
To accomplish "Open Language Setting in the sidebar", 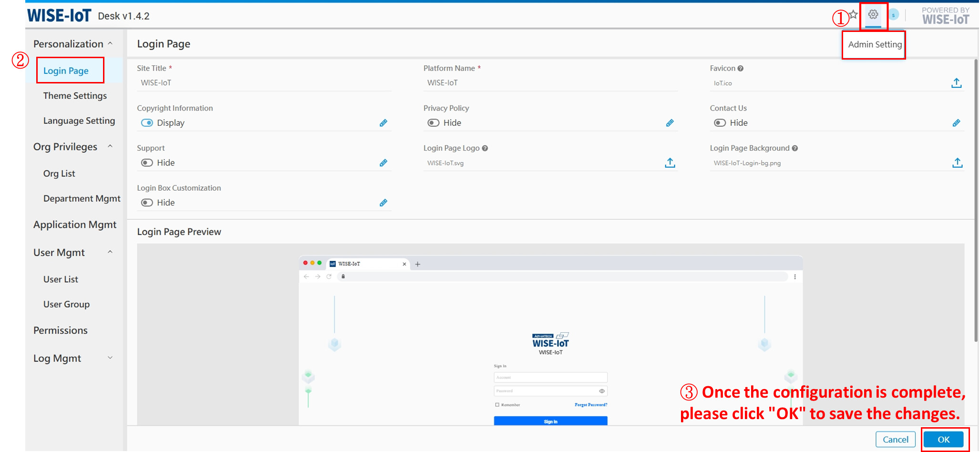I will (x=79, y=121).
